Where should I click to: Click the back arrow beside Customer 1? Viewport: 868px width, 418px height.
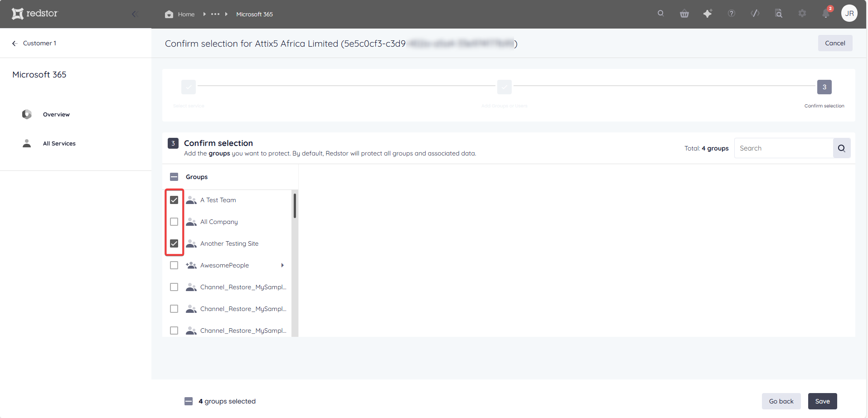(15, 43)
